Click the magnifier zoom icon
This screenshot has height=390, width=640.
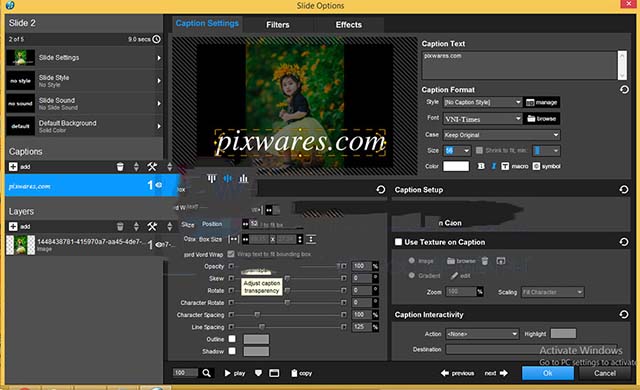point(207,373)
